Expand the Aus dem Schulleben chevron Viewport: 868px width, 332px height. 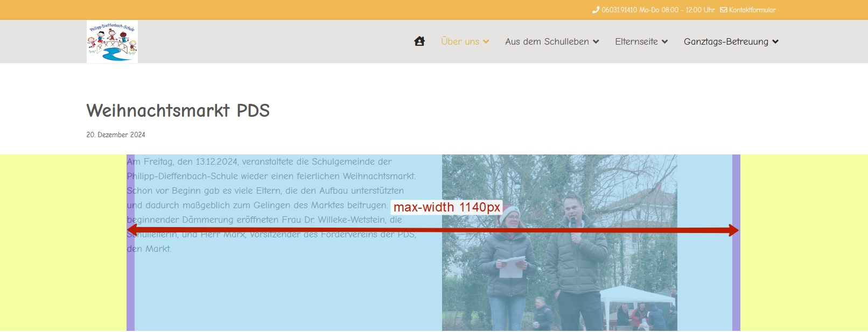pyautogui.click(x=596, y=42)
